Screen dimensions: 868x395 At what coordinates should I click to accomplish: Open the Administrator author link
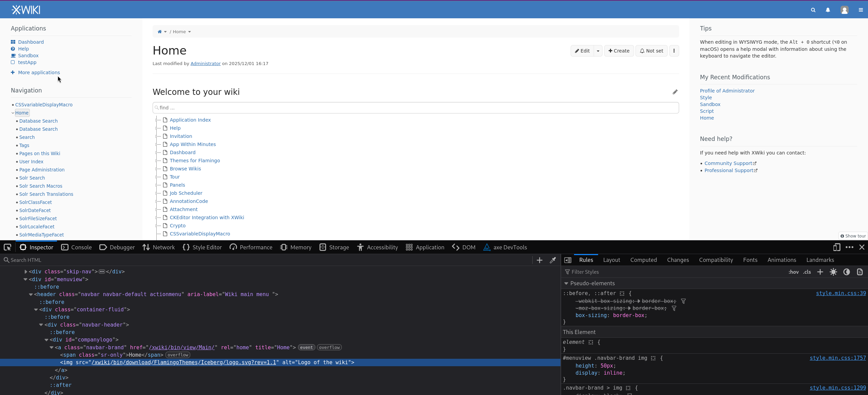pos(205,64)
